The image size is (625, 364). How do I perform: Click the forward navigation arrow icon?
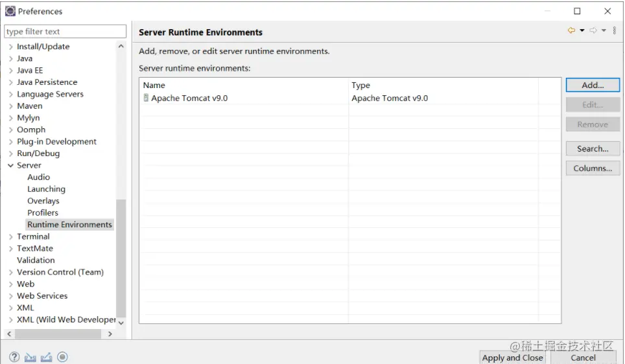pyautogui.click(x=593, y=31)
